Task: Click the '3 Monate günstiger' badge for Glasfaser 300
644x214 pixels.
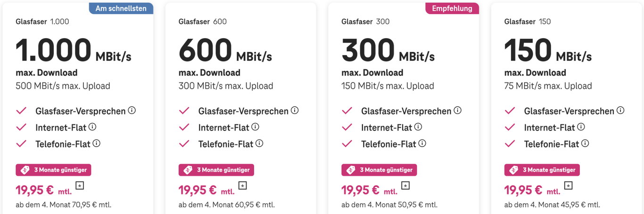Action: click(x=379, y=170)
